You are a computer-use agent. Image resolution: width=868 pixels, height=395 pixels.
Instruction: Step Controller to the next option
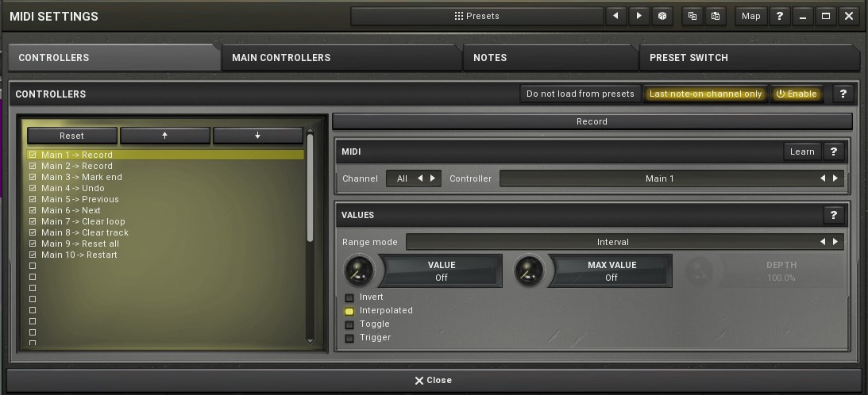pos(835,178)
